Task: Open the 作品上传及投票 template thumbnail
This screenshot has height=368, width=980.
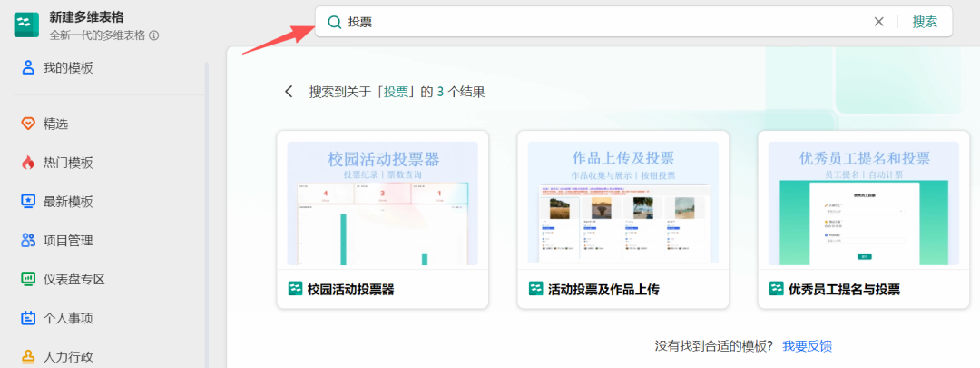Action: 623,202
